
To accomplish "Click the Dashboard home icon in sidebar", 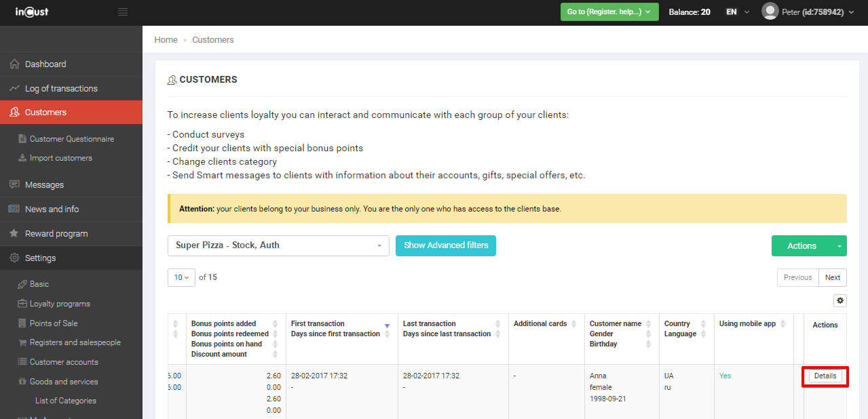I will point(14,64).
